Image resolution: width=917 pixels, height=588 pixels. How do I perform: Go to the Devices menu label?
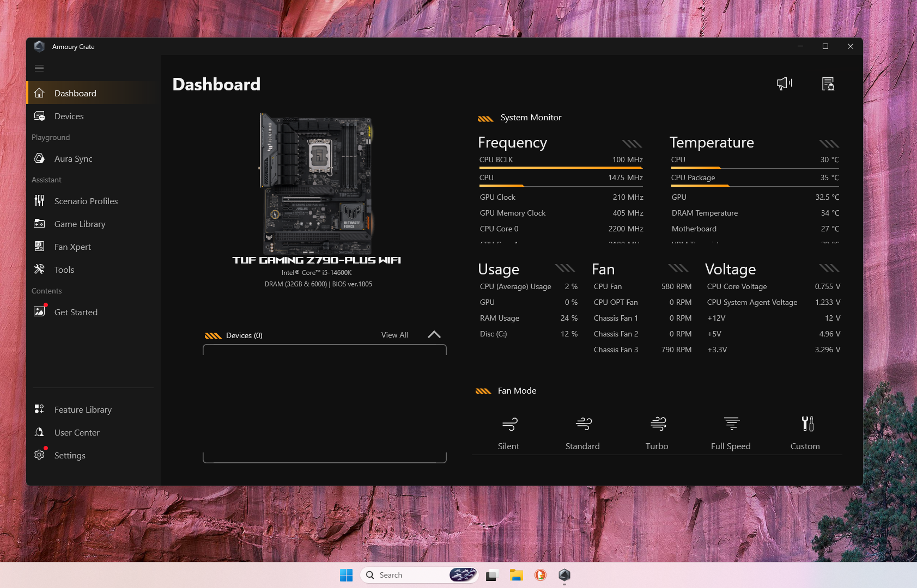coord(69,116)
